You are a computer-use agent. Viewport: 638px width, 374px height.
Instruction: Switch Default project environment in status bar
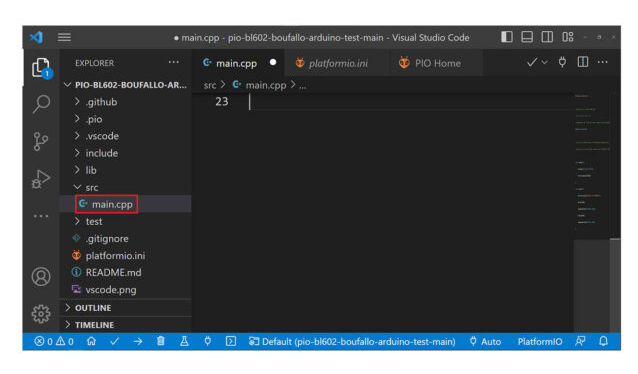tap(352, 342)
